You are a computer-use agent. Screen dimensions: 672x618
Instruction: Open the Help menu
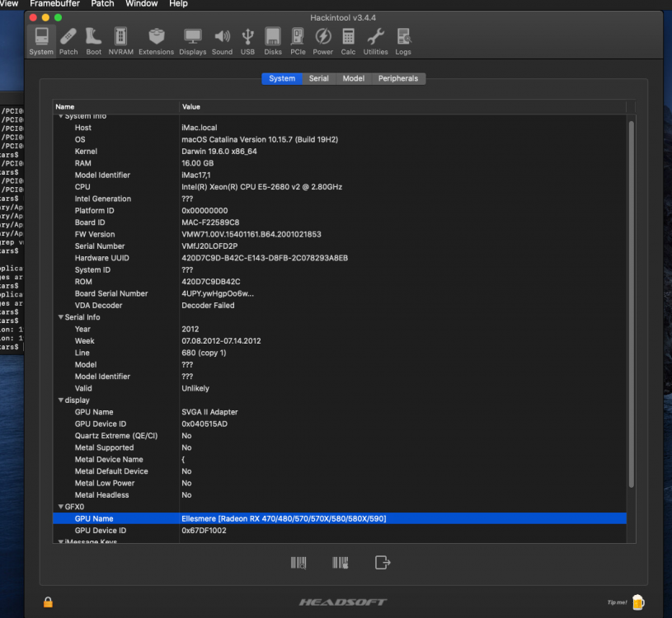click(178, 4)
